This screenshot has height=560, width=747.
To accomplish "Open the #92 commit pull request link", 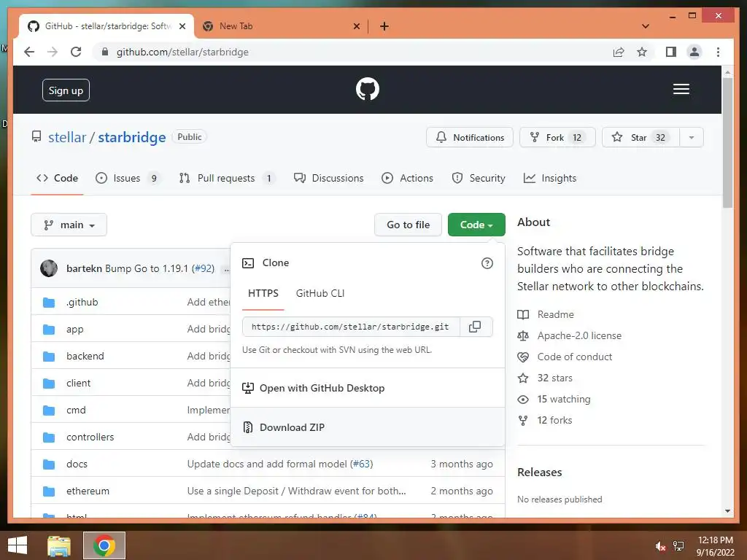I will tap(203, 268).
